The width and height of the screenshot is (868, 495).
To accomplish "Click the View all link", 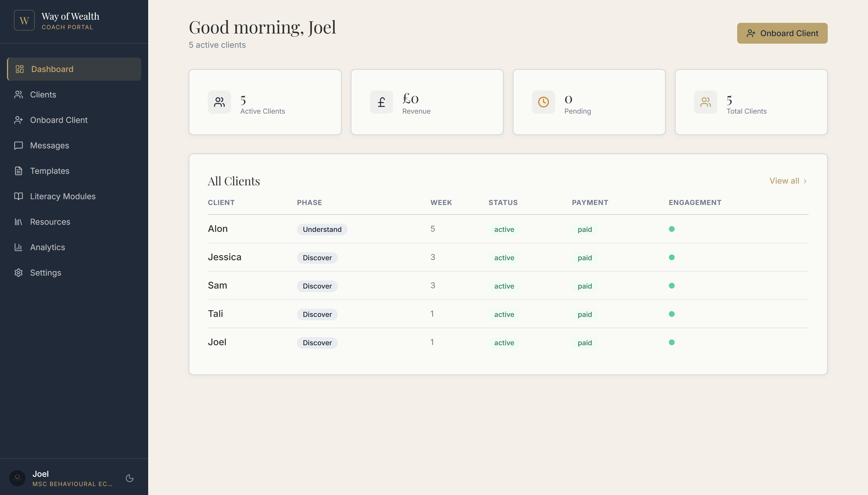I will [x=784, y=181].
